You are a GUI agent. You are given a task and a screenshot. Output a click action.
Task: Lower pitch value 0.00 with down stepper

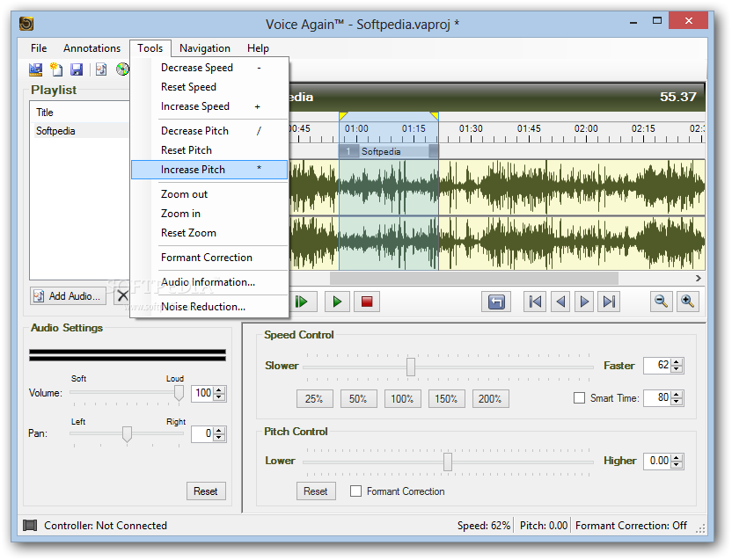(677, 465)
